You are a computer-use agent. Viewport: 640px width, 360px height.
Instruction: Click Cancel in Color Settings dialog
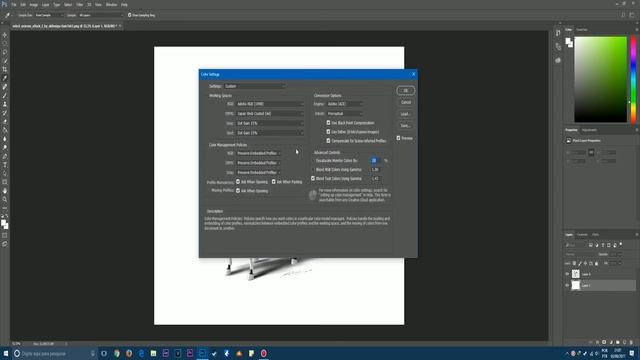tap(405, 102)
